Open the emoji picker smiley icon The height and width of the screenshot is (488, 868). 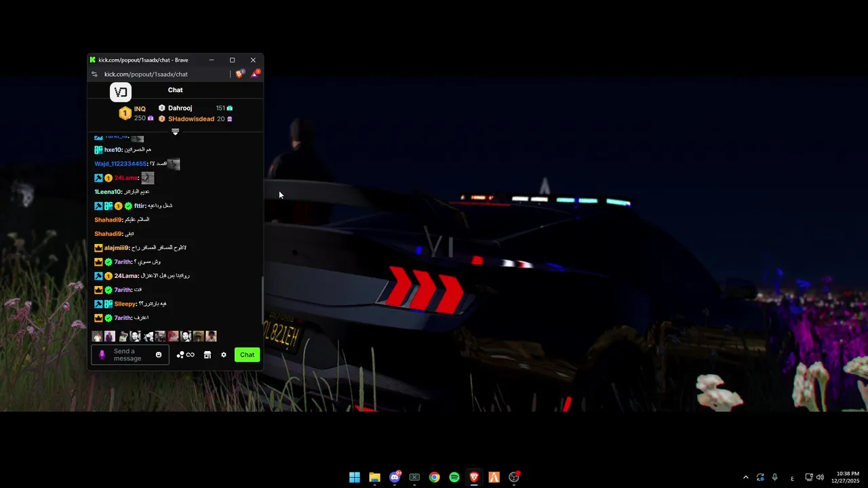tap(159, 354)
